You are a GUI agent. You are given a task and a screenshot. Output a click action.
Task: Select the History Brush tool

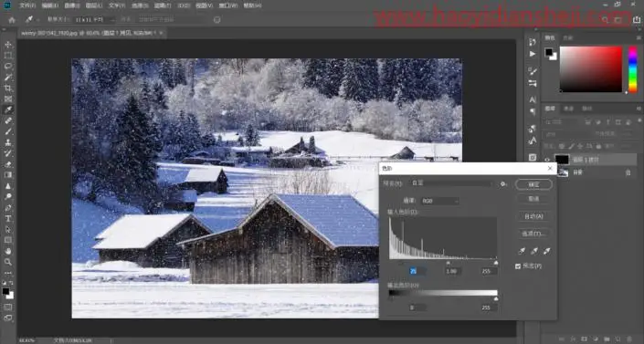(8, 153)
